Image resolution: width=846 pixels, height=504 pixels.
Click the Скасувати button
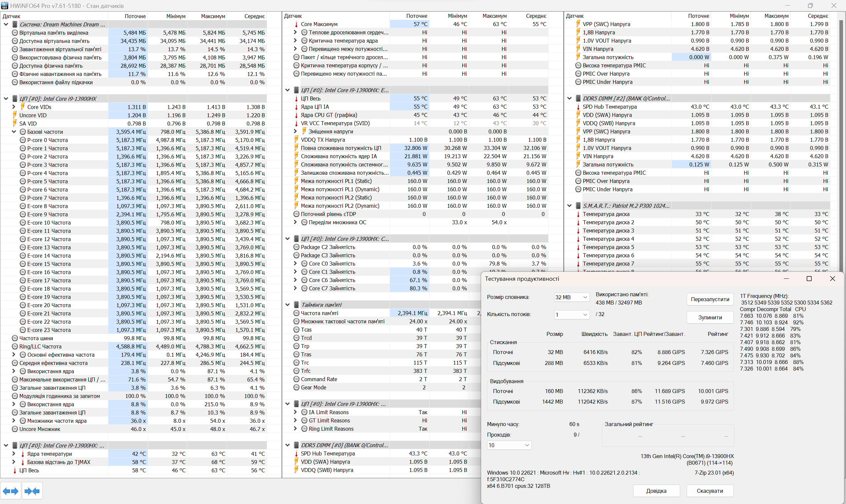point(710,490)
